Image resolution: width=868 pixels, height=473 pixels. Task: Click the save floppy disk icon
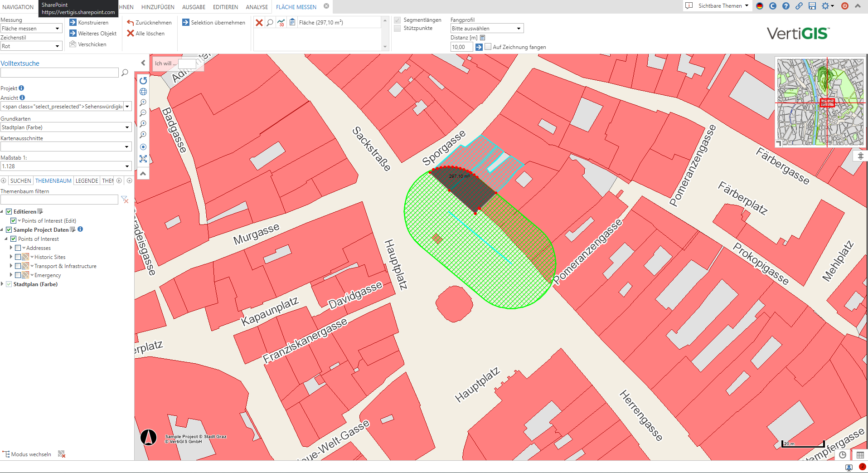(x=812, y=6)
